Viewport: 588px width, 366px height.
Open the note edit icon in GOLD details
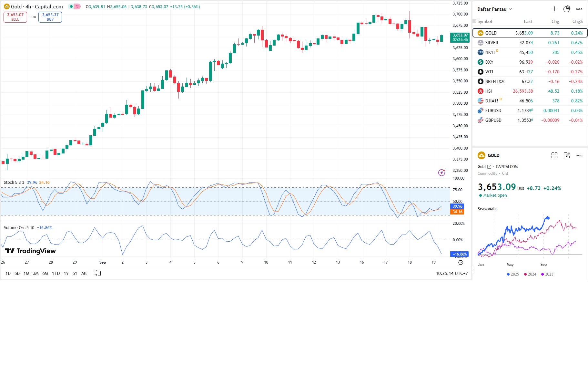coord(567,155)
